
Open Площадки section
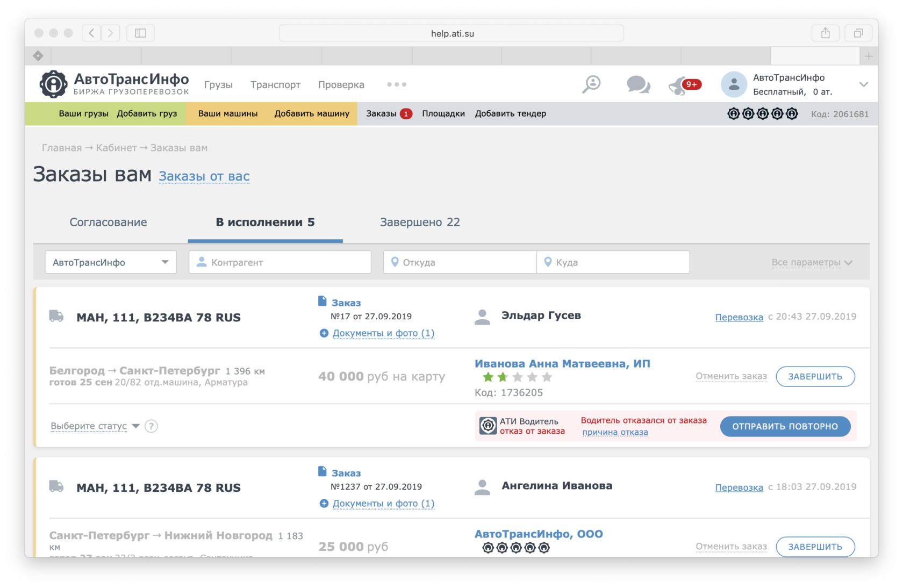(x=443, y=113)
